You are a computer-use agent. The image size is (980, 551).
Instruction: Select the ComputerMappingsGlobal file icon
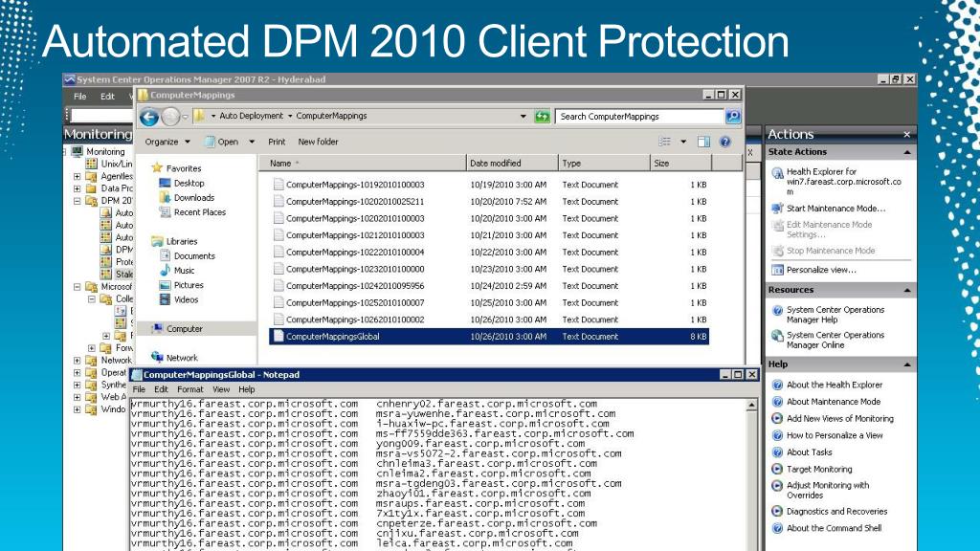(x=278, y=336)
